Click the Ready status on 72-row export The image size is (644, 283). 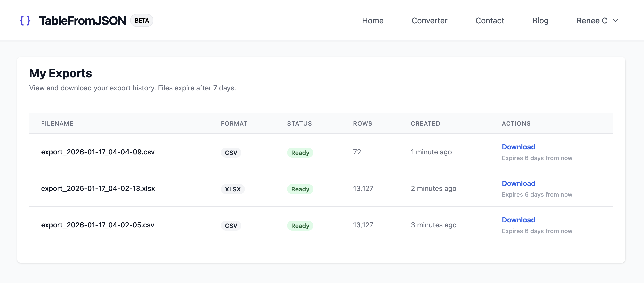tap(300, 153)
